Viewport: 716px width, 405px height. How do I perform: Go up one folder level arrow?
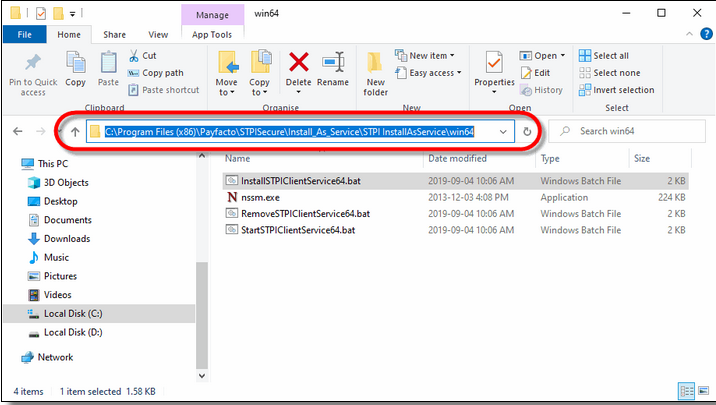click(x=75, y=131)
